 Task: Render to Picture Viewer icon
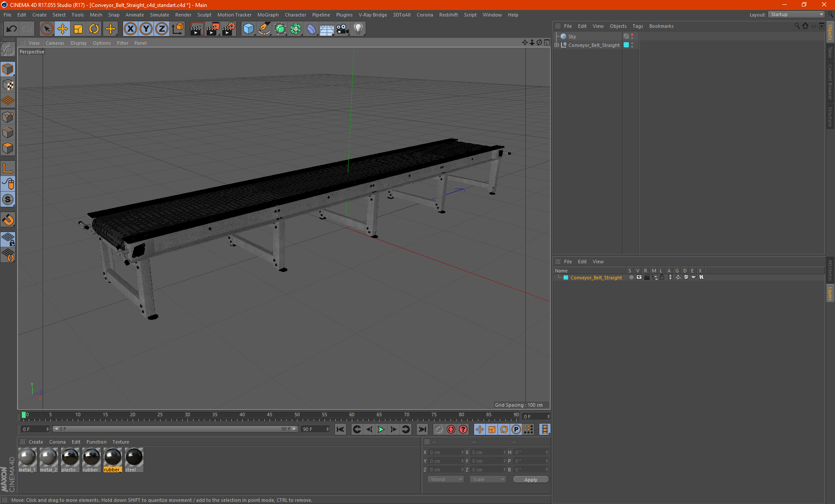[x=213, y=29]
